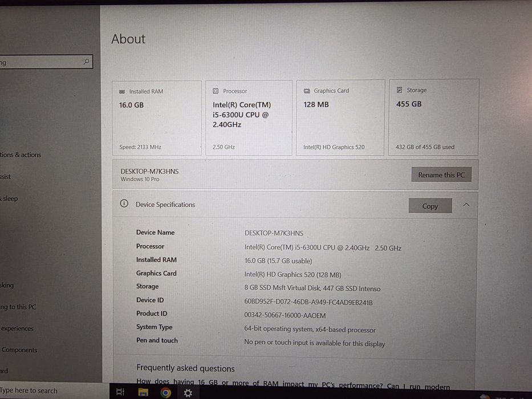532x399 pixels.
Task: Open Google Chrome from the taskbar
Action: 165,393
